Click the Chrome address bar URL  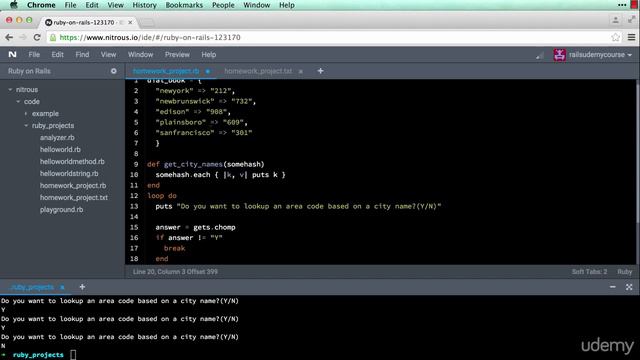point(150,38)
